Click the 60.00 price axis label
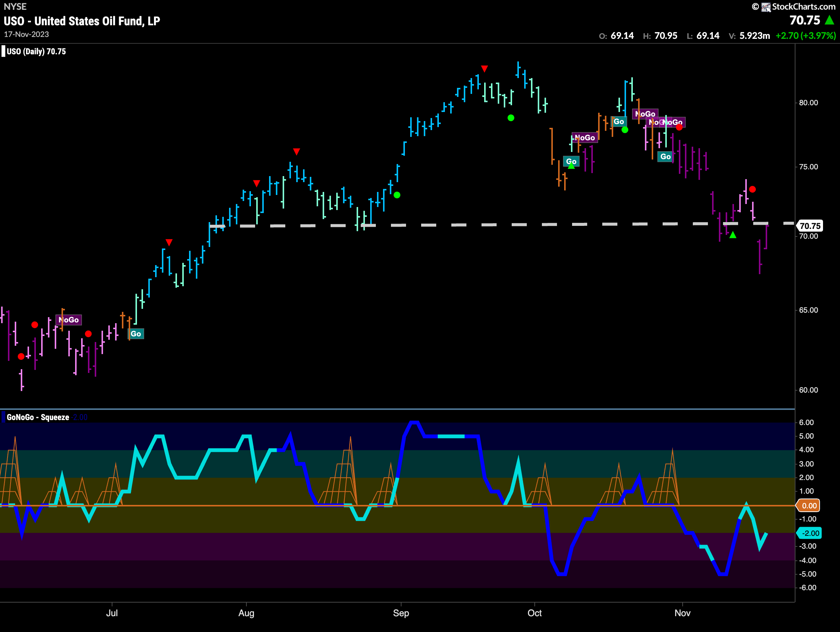The image size is (840, 632). point(808,390)
